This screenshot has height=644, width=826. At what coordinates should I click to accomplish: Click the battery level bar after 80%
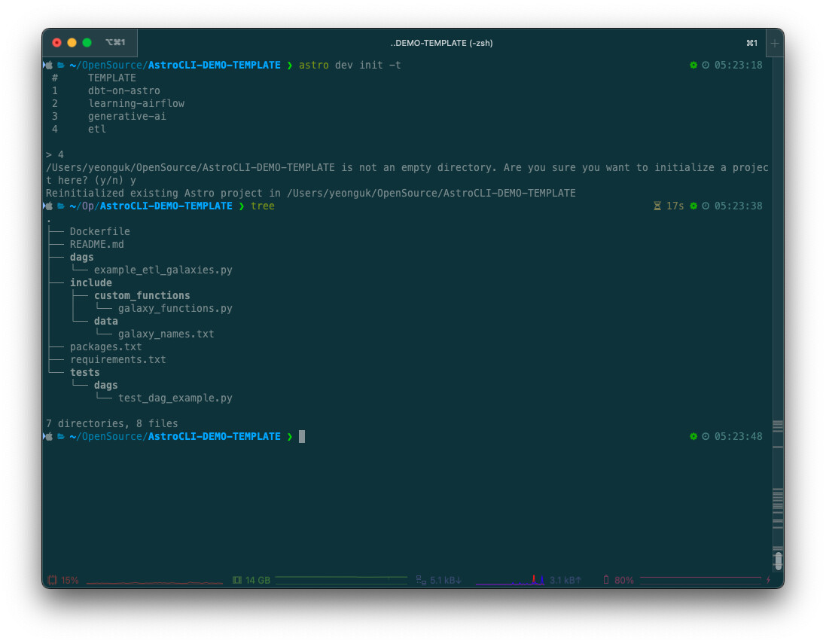point(700,579)
